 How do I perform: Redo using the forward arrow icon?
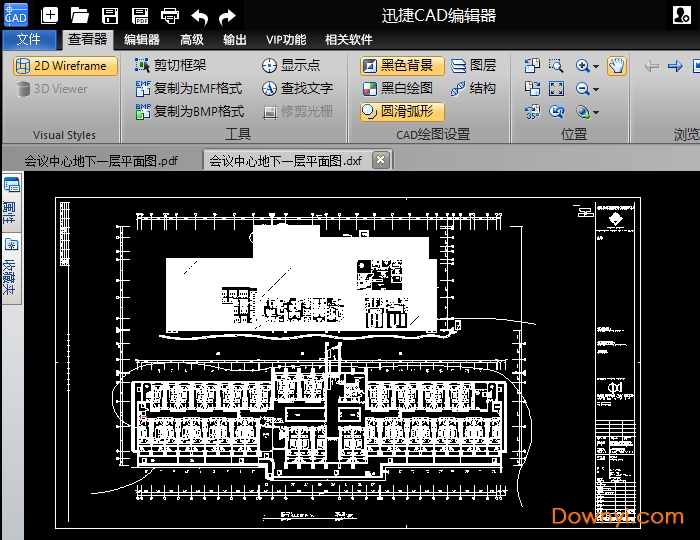[x=228, y=16]
